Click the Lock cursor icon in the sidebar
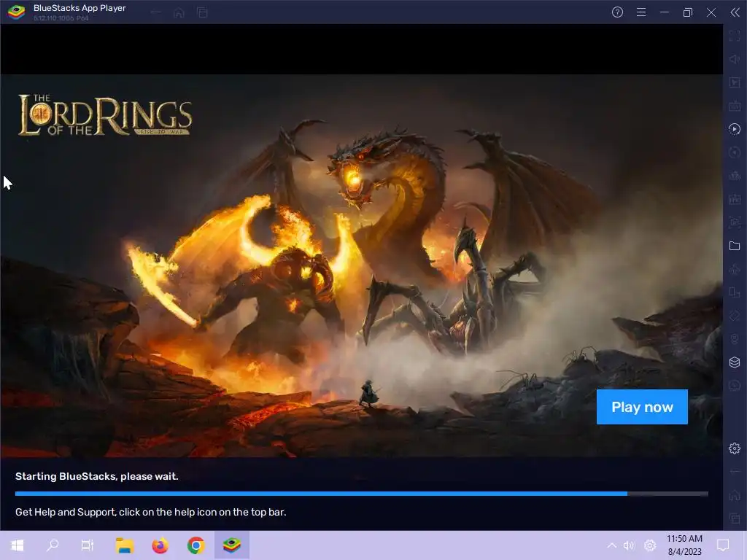This screenshot has height=560, width=747. tap(735, 82)
